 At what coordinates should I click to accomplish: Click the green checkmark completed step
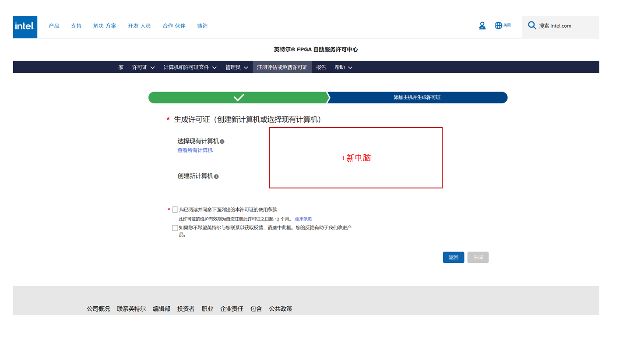[x=239, y=97]
